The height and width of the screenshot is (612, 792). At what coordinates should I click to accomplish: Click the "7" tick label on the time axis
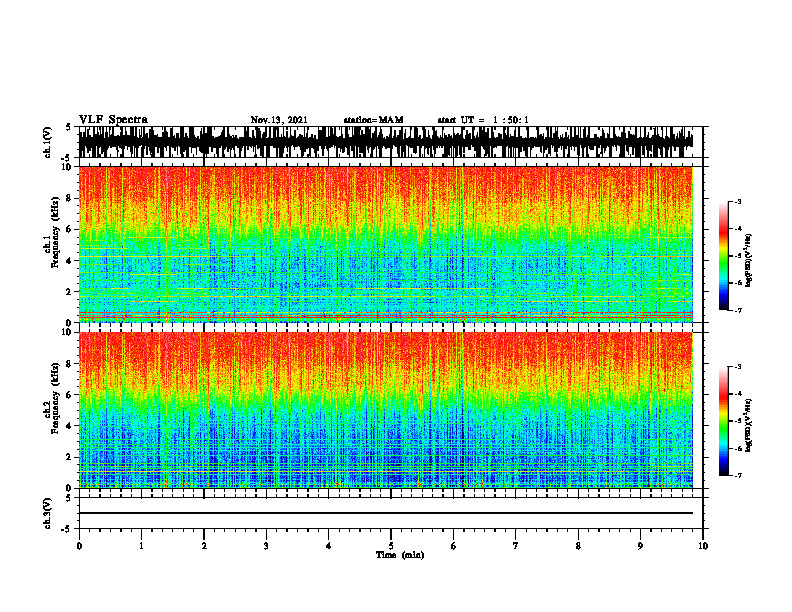516,546
